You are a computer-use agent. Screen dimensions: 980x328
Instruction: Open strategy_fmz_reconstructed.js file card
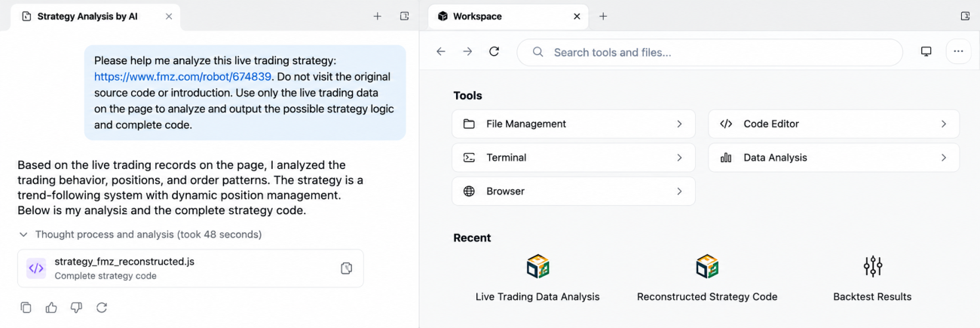191,268
